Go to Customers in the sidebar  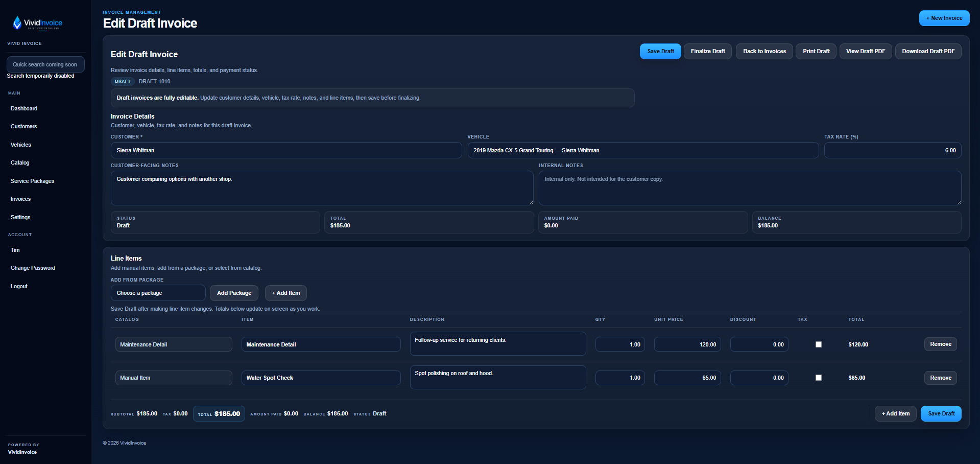[x=24, y=126]
